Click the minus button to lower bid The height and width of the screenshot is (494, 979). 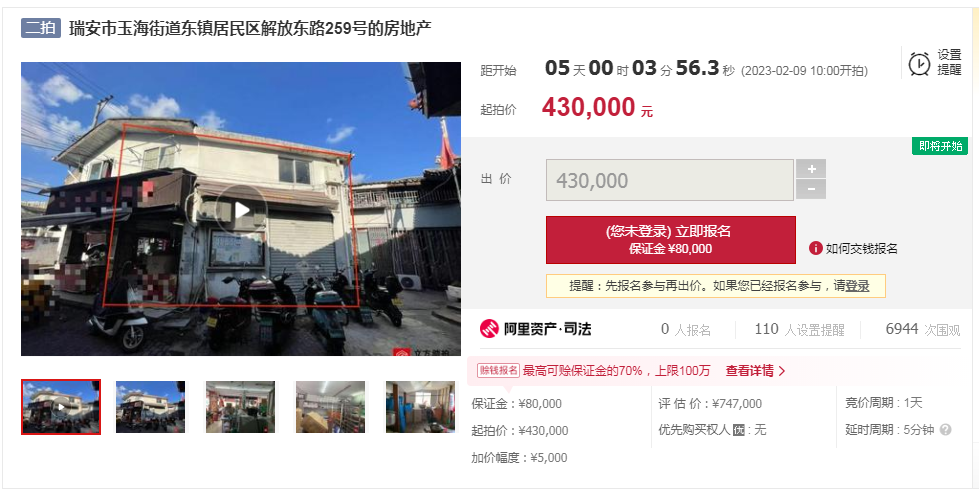coord(811,189)
